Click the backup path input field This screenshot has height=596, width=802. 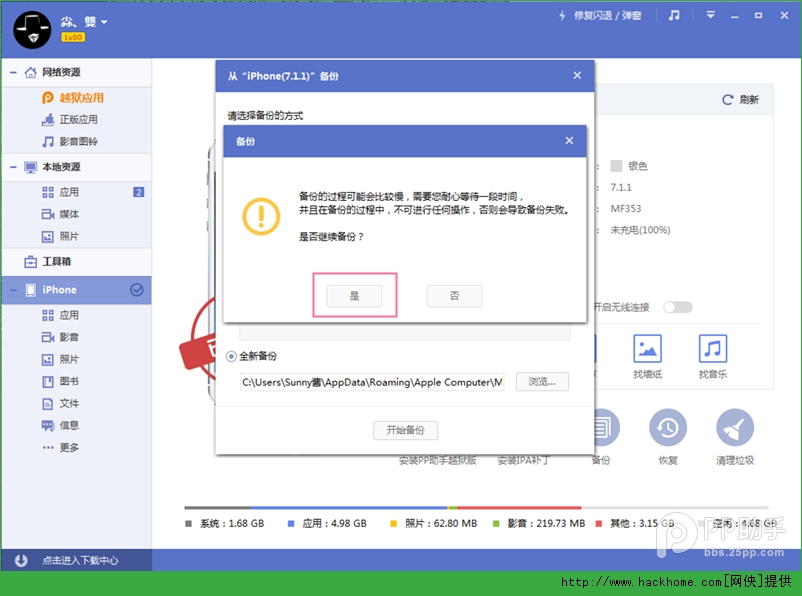(372, 382)
